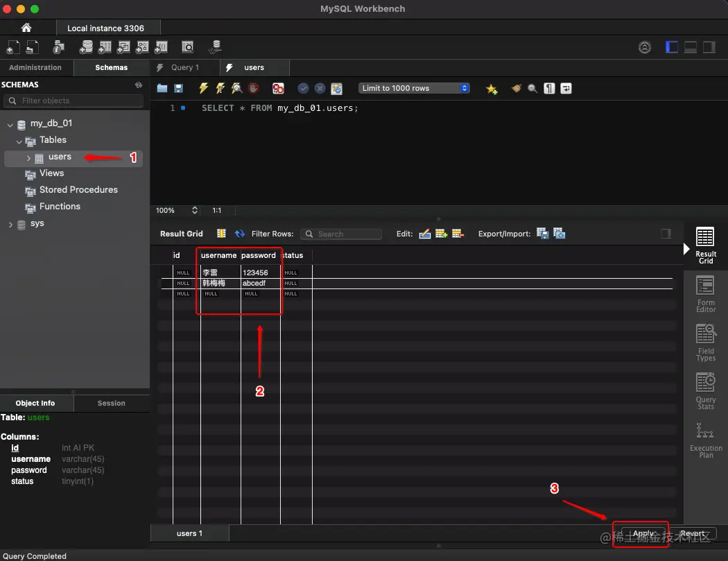The width and height of the screenshot is (728, 561).
Task: Open the Query 1 editor tab
Action: pos(185,67)
